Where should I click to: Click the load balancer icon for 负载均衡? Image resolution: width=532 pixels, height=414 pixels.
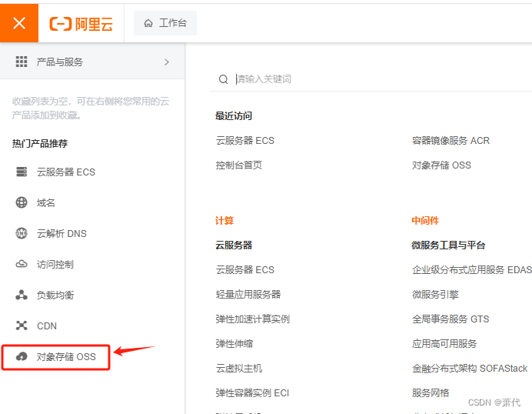(x=22, y=295)
